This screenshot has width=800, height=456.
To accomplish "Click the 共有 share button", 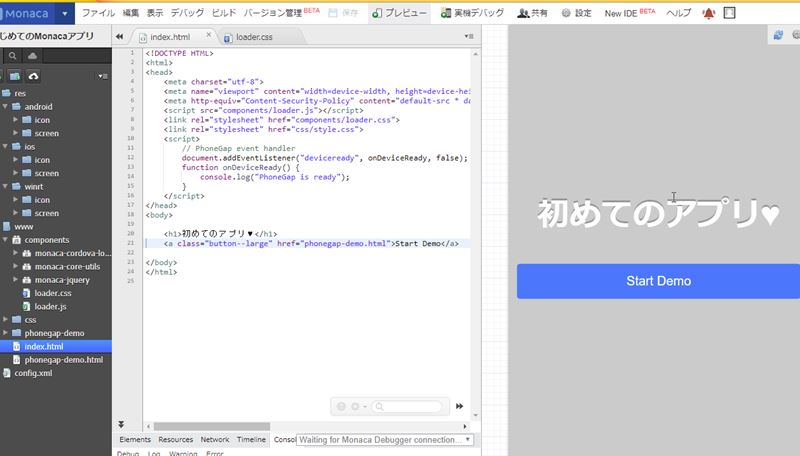I will 532,13.
